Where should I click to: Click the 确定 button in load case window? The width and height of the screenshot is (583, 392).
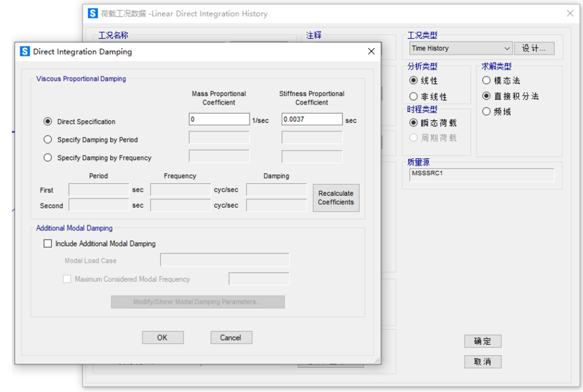pyautogui.click(x=483, y=341)
